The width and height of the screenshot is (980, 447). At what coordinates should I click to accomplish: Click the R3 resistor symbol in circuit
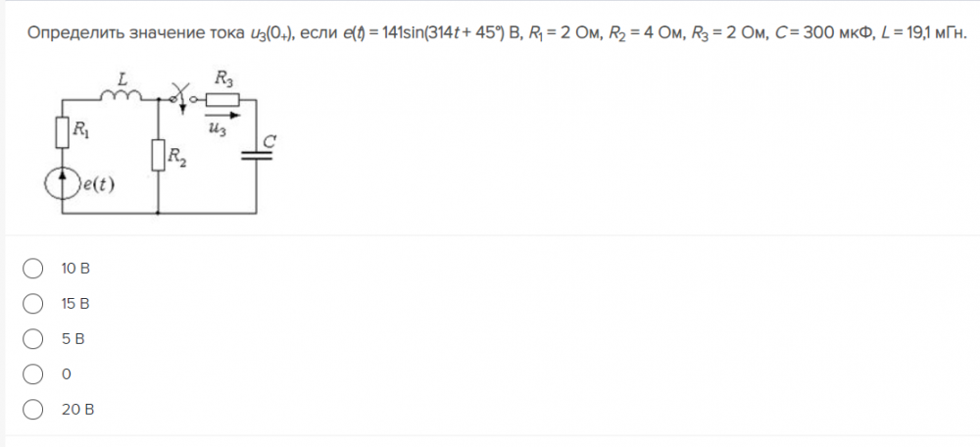223,98
